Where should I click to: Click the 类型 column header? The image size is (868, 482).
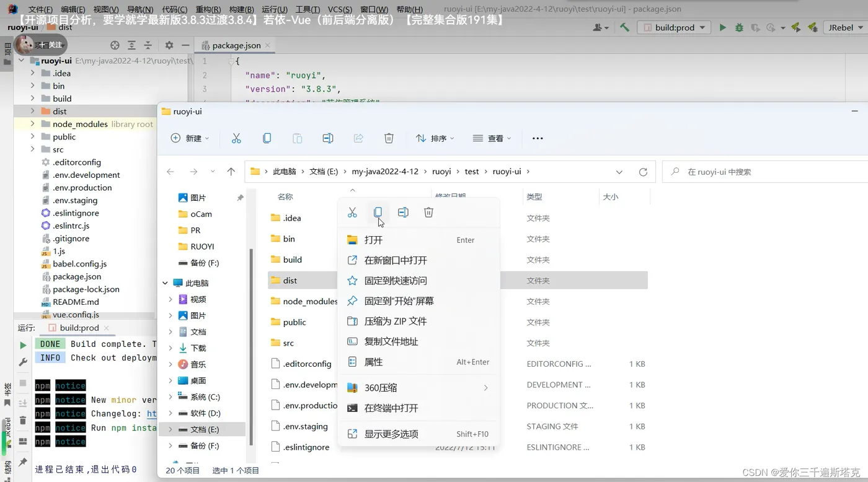534,197
